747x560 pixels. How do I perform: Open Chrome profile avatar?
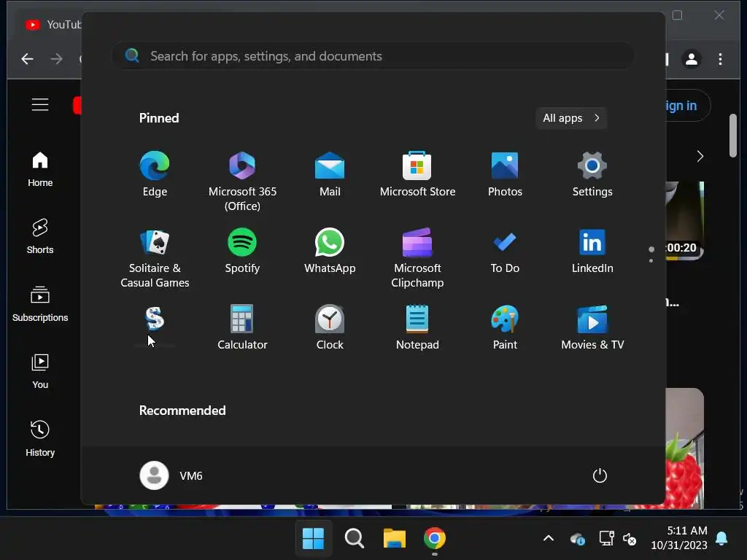692,59
